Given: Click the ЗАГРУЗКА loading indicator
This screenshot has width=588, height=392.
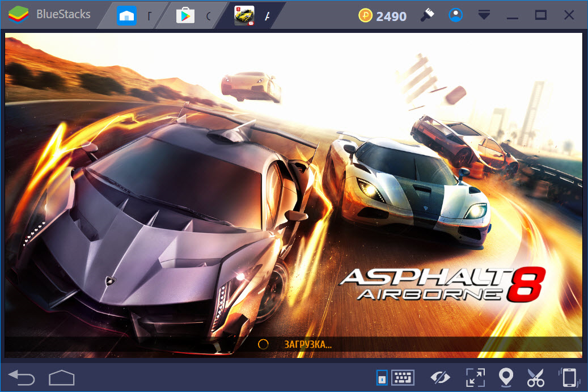Looking at the screenshot, I should tap(295, 344).
